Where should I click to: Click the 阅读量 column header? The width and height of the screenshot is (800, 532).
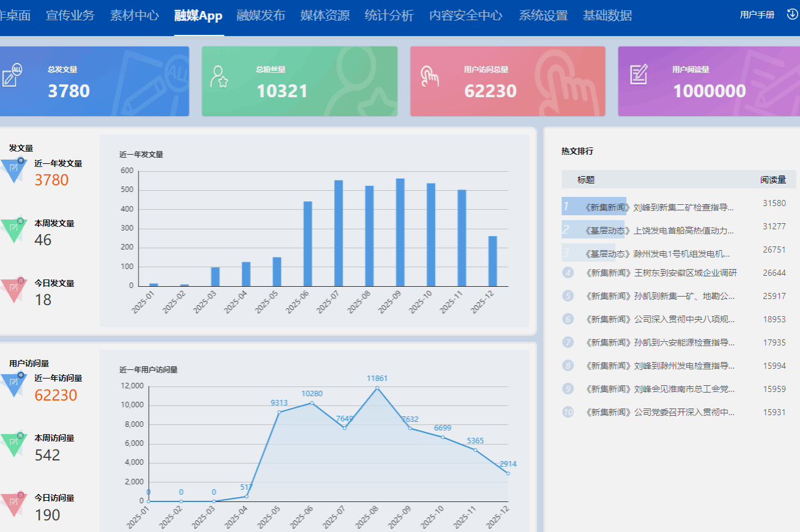[773, 180]
